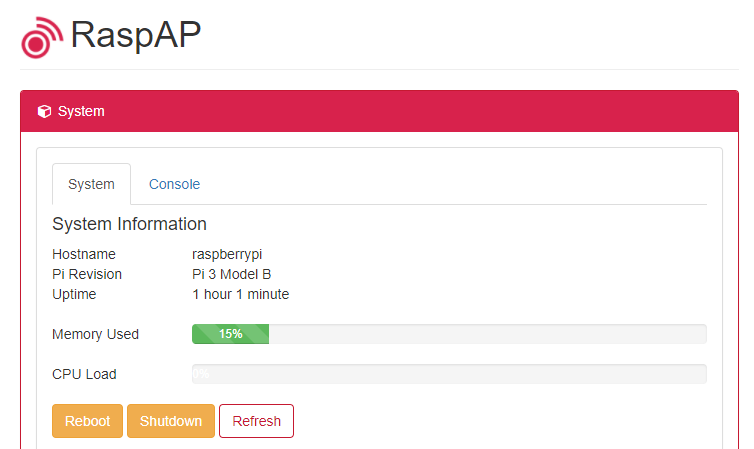Click the Uptime label
Viewport: 754px width, 449px height.
point(74,294)
